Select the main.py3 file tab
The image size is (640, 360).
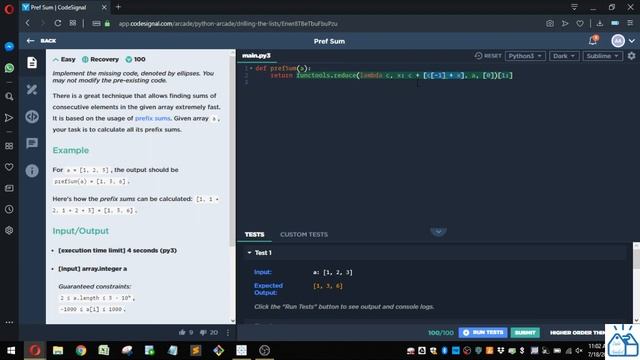(x=256, y=56)
